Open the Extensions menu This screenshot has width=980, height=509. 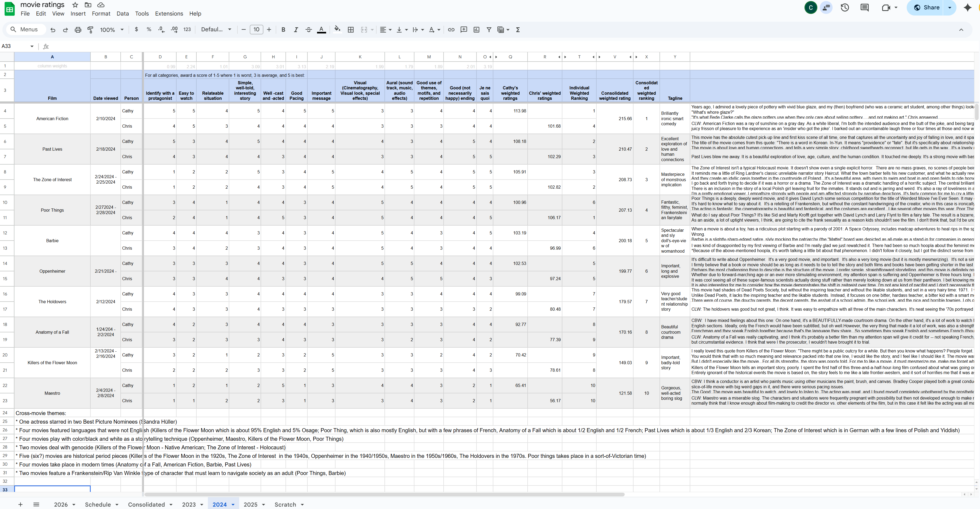tap(169, 14)
